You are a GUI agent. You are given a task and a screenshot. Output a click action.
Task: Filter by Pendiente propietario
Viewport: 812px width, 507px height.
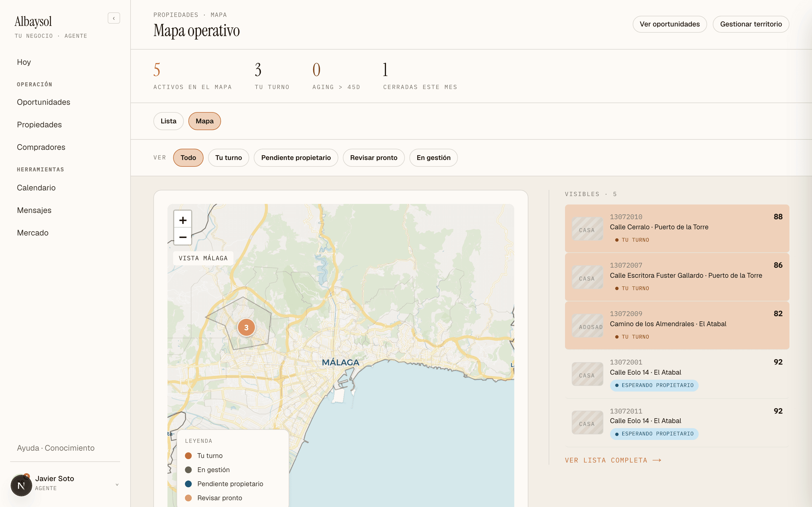pyautogui.click(x=296, y=158)
